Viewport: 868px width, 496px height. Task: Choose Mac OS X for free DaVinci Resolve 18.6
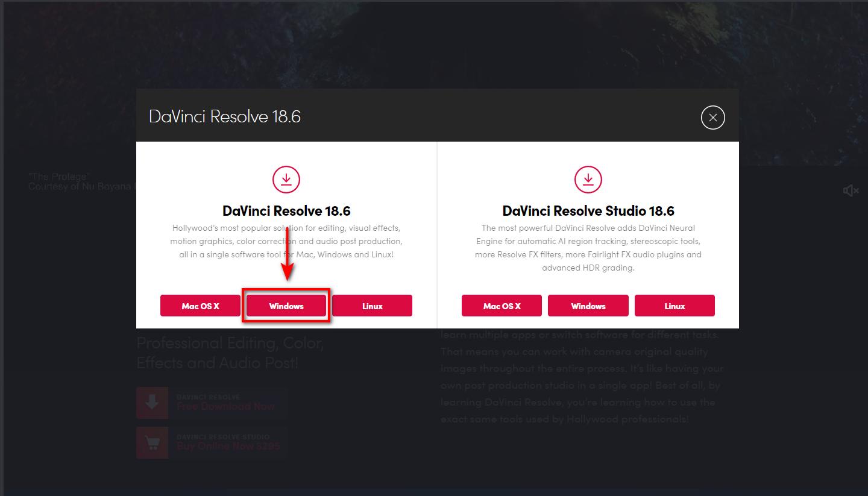click(200, 306)
